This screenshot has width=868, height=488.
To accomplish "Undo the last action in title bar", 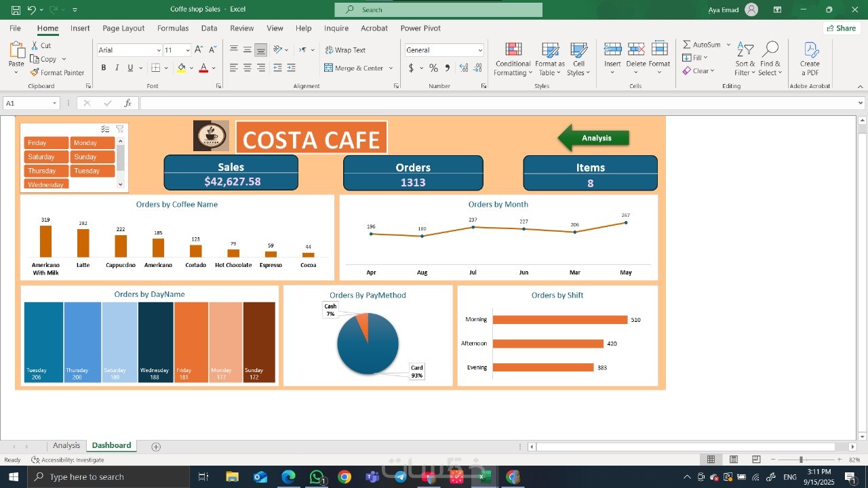I will [31, 9].
